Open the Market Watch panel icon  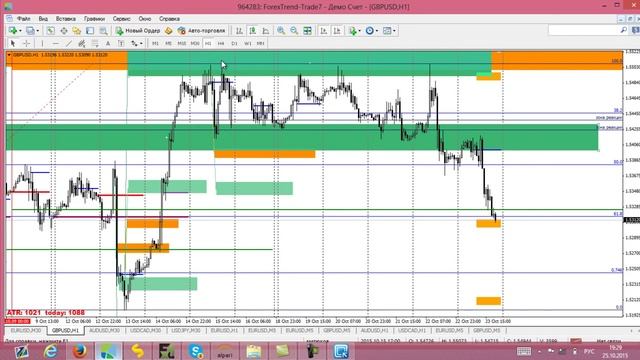click(50, 31)
